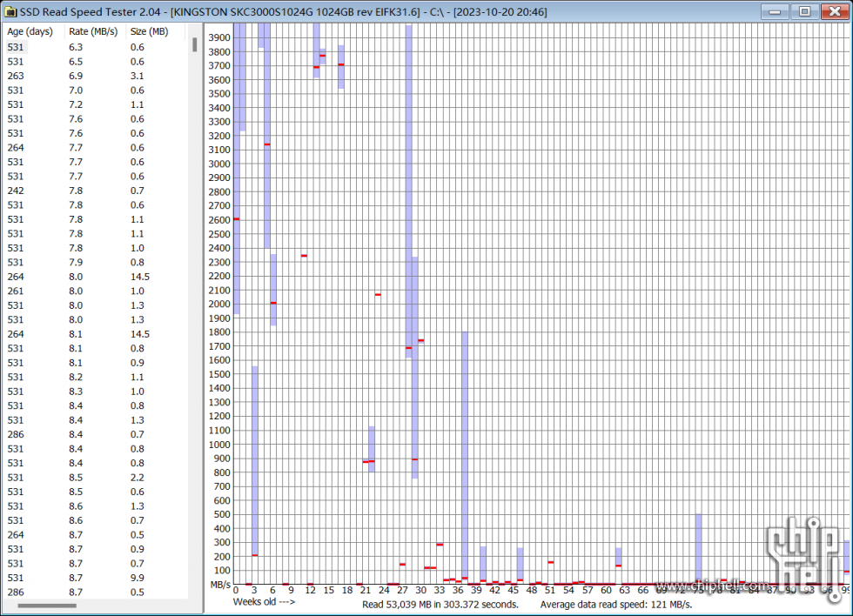The width and height of the screenshot is (853, 616).
Task: Click the 'Read 53,039 MB in 303.372 seconds' status text
Action: [x=440, y=604]
